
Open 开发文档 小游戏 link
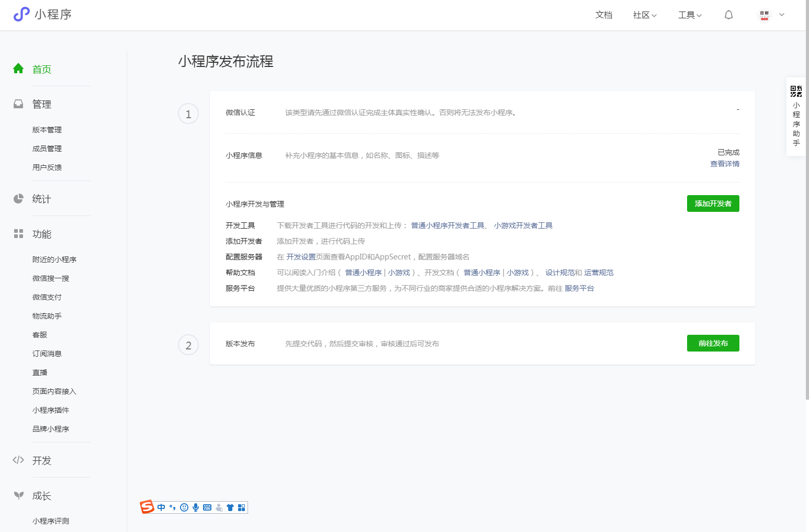(518, 273)
